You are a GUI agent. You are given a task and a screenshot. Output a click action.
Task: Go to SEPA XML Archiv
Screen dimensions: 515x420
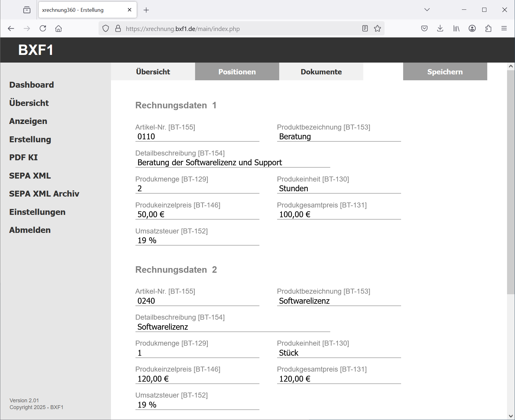(44, 194)
